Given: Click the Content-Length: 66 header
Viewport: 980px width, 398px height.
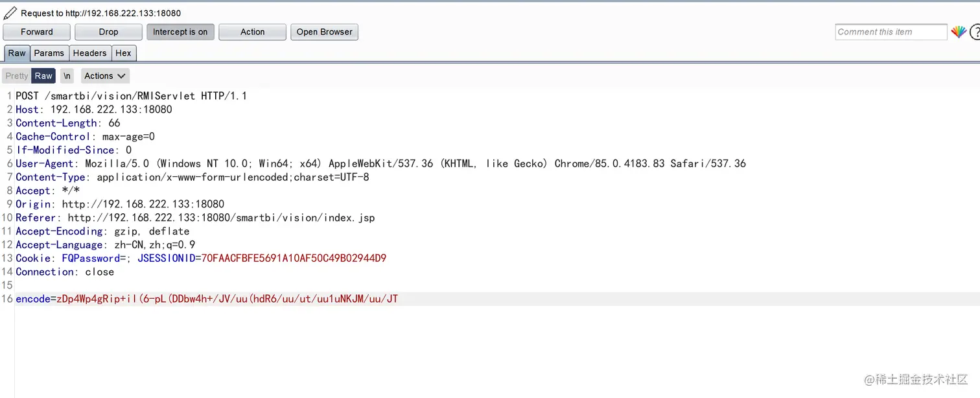Looking at the screenshot, I should pyautogui.click(x=68, y=123).
